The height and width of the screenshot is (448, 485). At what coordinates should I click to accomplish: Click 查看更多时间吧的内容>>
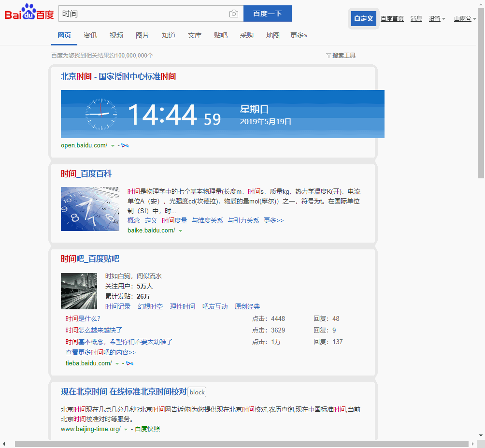click(100, 352)
